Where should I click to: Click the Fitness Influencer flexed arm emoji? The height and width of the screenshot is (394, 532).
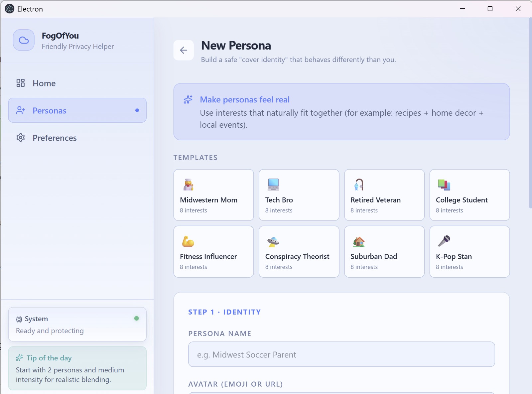pyautogui.click(x=188, y=241)
